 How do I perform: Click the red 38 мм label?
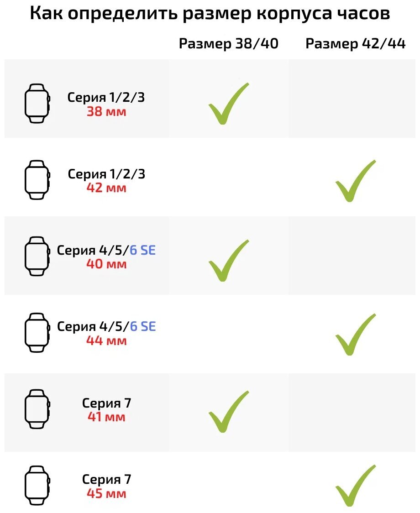tap(106, 111)
